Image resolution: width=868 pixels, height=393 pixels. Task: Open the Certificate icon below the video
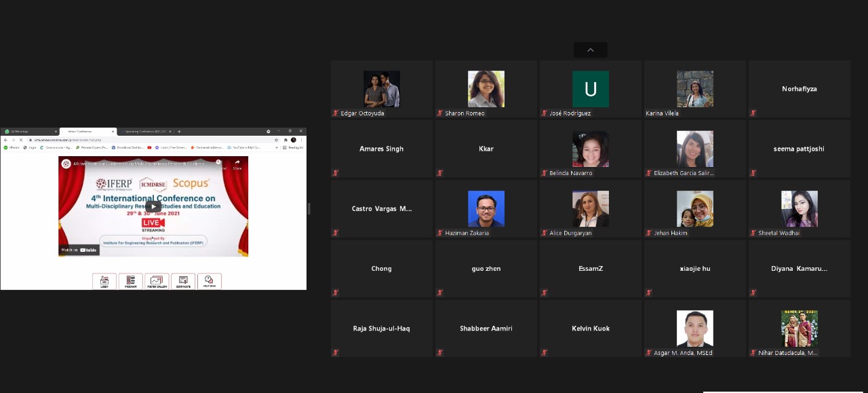pyautogui.click(x=183, y=281)
